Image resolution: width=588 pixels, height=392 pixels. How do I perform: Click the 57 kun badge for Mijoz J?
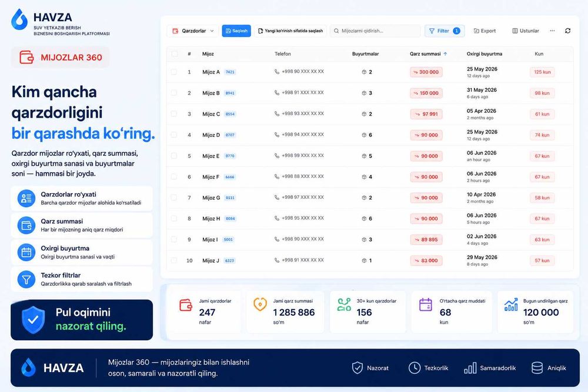tap(542, 260)
